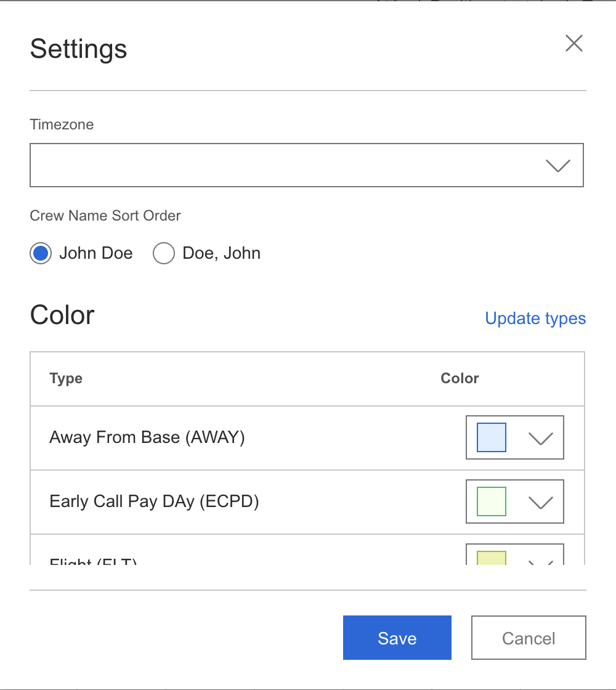616x690 pixels.
Task: Click the Type column header
Action: (66, 379)
